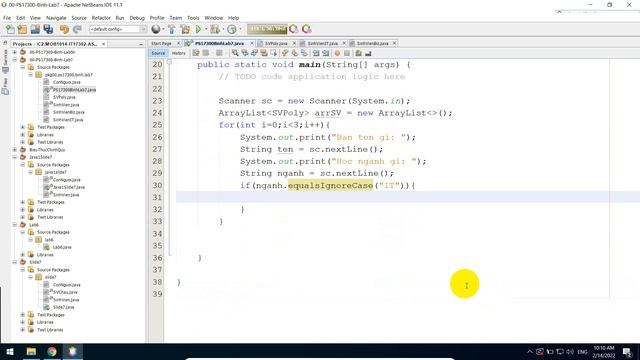Select SVPoly.java in project tree
This screenshot has width=640, height=360.
tap(64, 97)
